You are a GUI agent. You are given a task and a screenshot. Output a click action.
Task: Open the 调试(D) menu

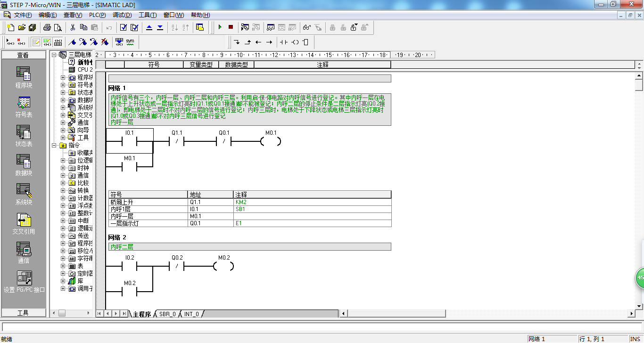point(122,15)
